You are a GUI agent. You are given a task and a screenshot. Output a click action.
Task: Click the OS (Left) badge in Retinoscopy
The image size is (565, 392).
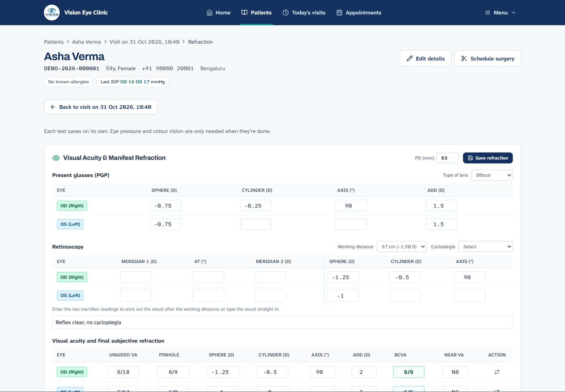point(70,296)
